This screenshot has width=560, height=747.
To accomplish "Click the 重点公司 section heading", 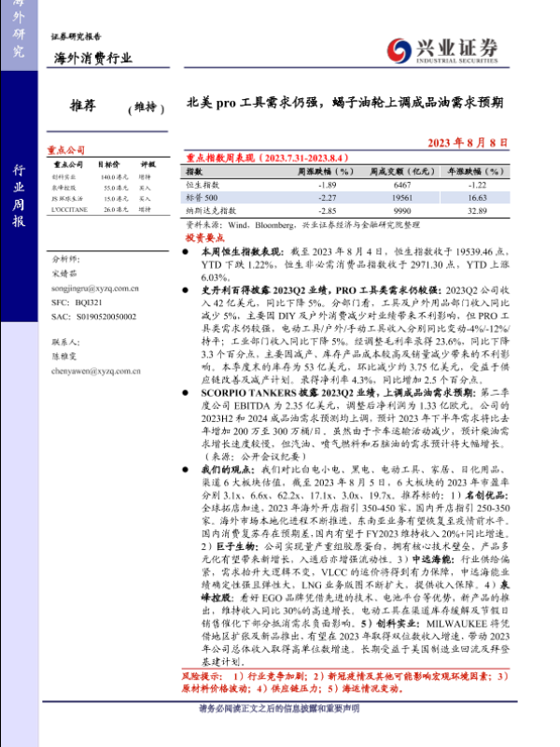I will [x=66, y=149].
